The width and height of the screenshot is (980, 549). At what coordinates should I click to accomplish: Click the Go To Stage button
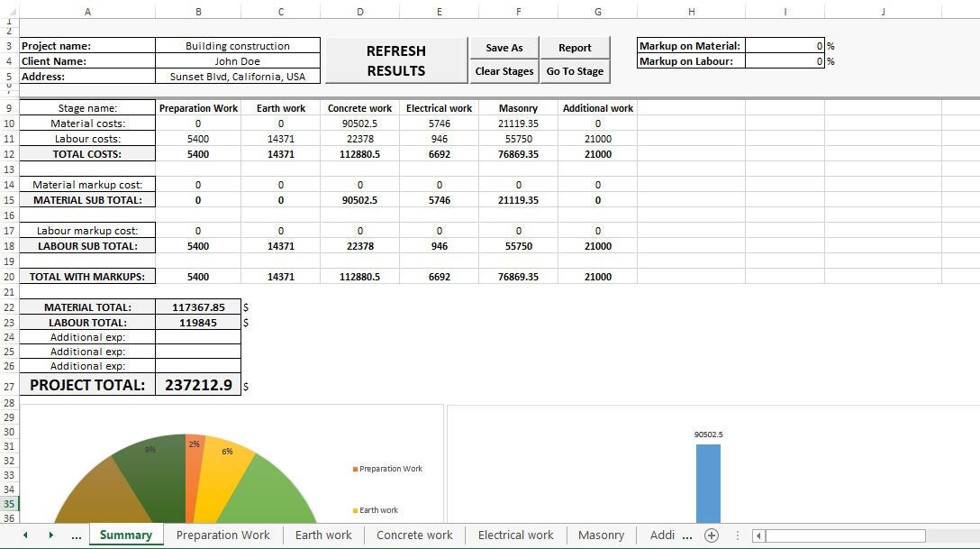[575, 71]
